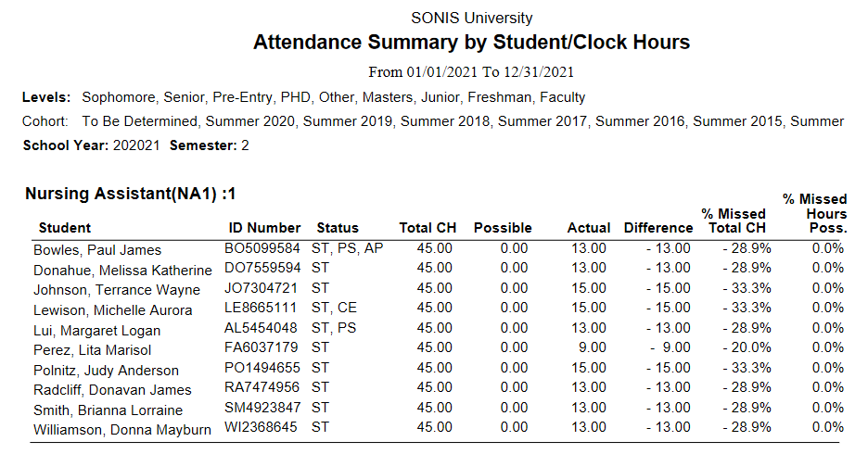This screenshot has width=868, height=454.
Task: Click ID number PO1494655
Action: tap(262, 369)
